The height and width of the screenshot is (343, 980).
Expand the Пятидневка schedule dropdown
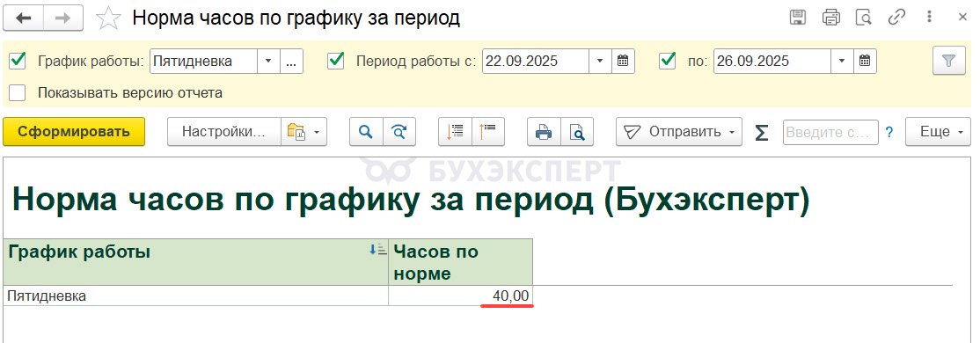(268, 62)
